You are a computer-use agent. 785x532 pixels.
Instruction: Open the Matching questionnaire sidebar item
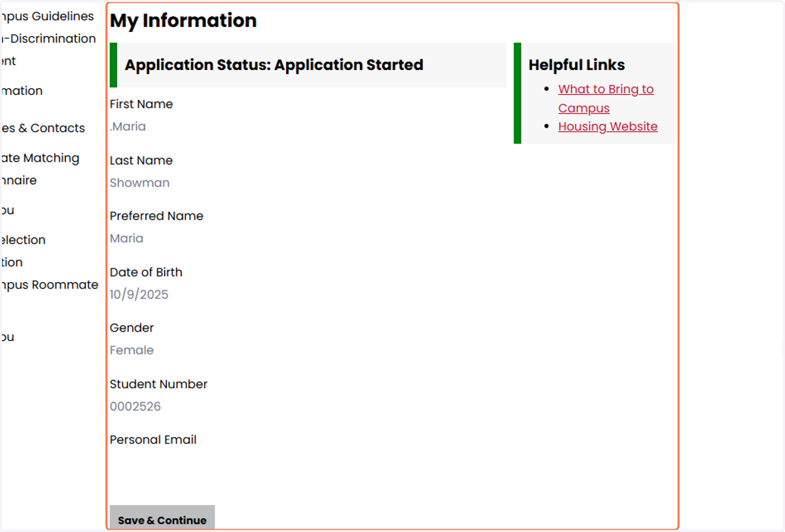pyautogui.click(x=39, y=169)
